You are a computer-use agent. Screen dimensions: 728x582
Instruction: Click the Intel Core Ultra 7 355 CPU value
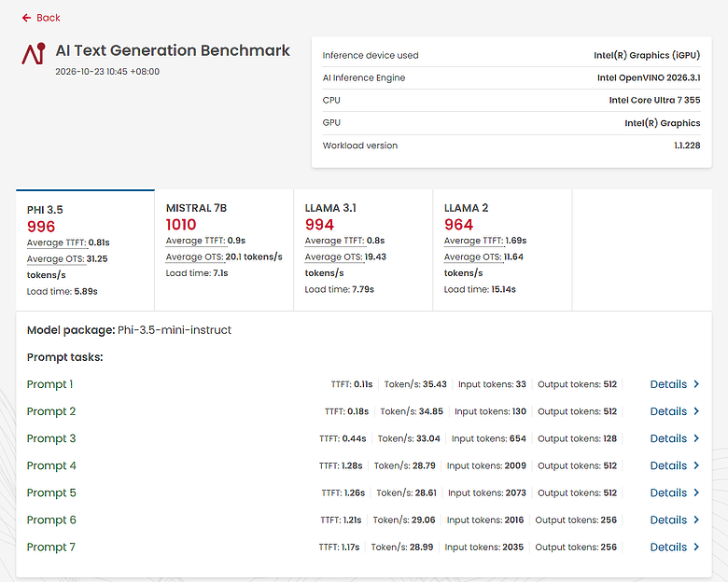click(x=654, y=100)
